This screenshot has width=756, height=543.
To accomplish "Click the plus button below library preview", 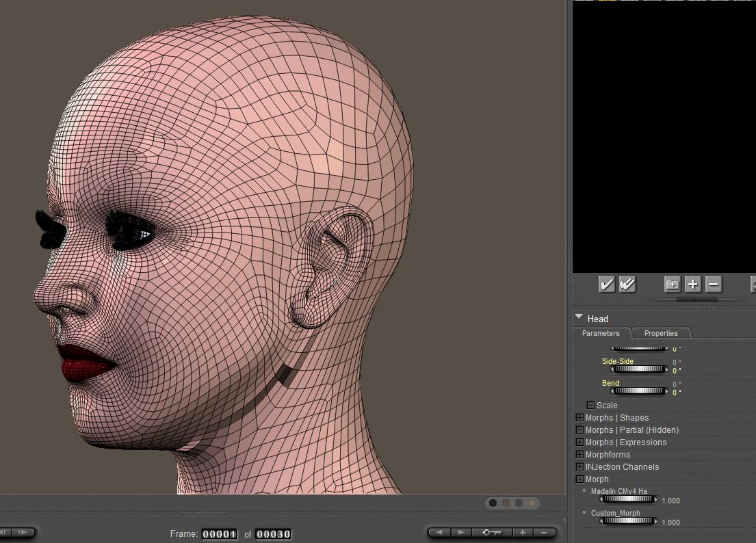I will (692, 284).
